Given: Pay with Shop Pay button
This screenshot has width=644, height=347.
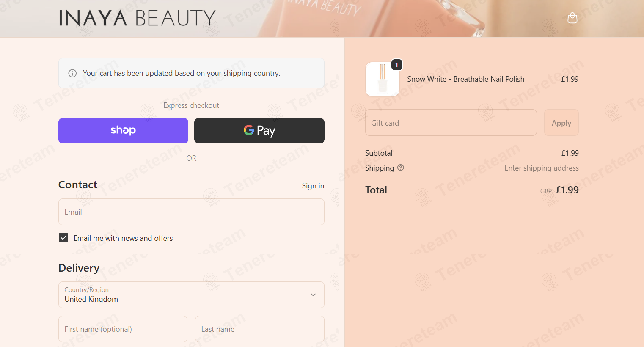Looking at the screenshot, I should (123, 131).
